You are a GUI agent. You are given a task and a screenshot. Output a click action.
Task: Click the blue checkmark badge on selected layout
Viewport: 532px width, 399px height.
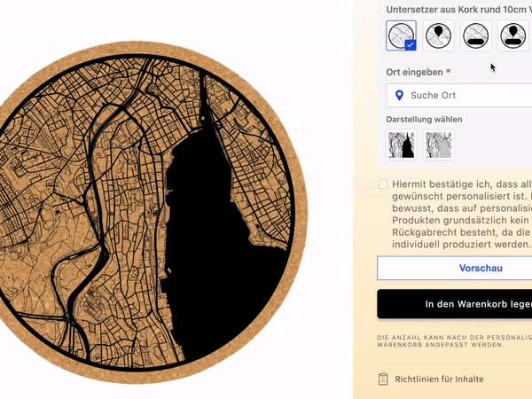pos(411,45)
